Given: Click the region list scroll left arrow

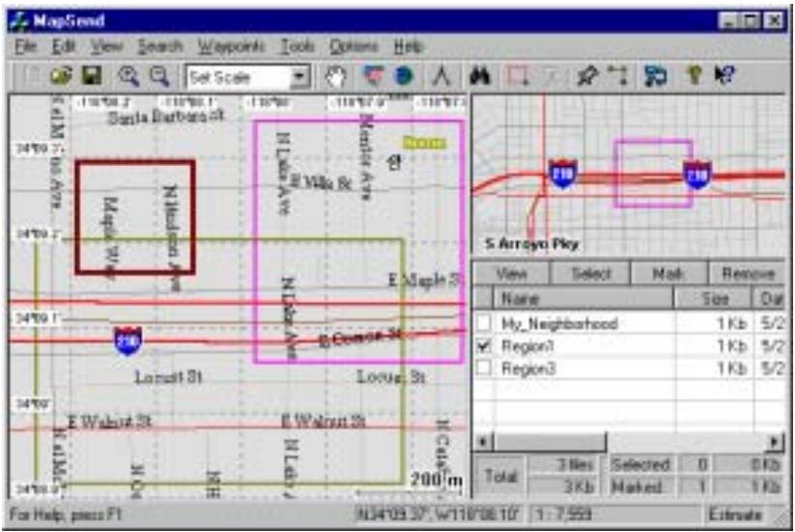Looking at the screenshot, I should [x=483, y=442].
